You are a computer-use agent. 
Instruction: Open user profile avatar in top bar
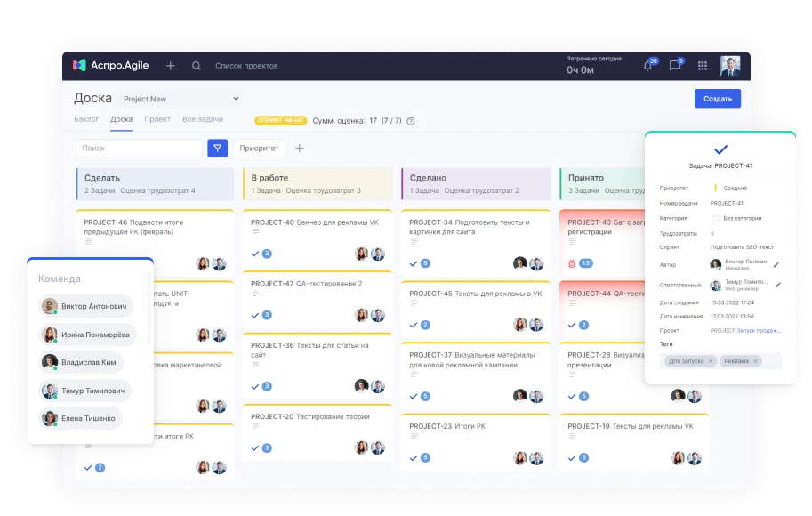tap(730, 66)
